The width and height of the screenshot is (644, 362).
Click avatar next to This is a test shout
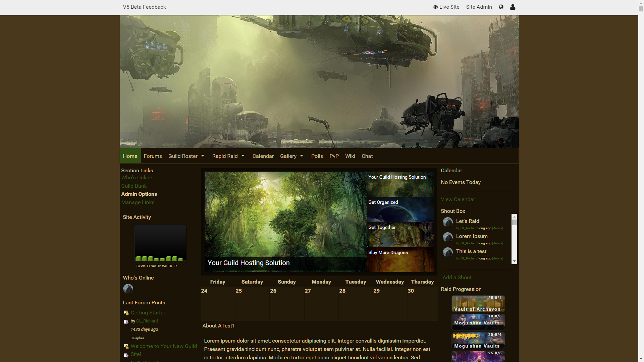point(448,252)
